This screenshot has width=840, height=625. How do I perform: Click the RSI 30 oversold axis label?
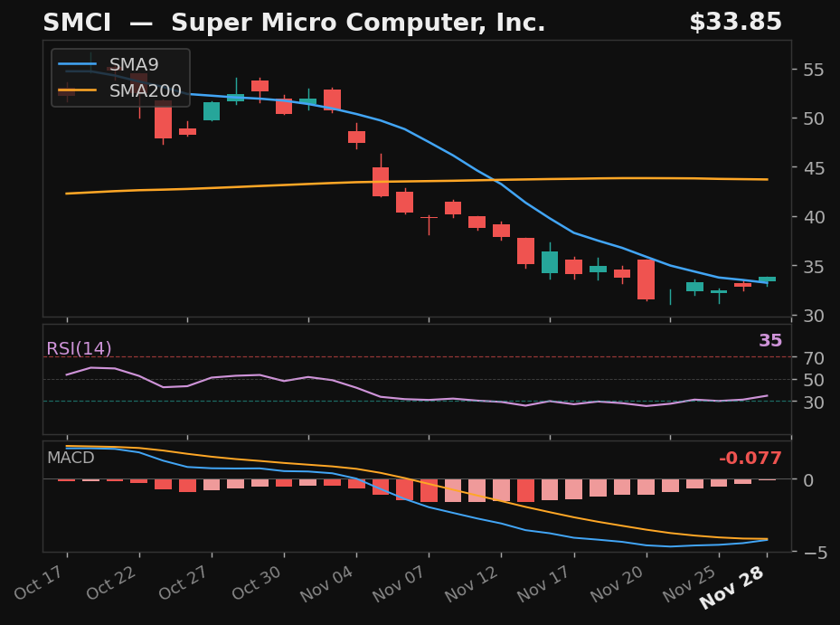[x=814, y=402]
